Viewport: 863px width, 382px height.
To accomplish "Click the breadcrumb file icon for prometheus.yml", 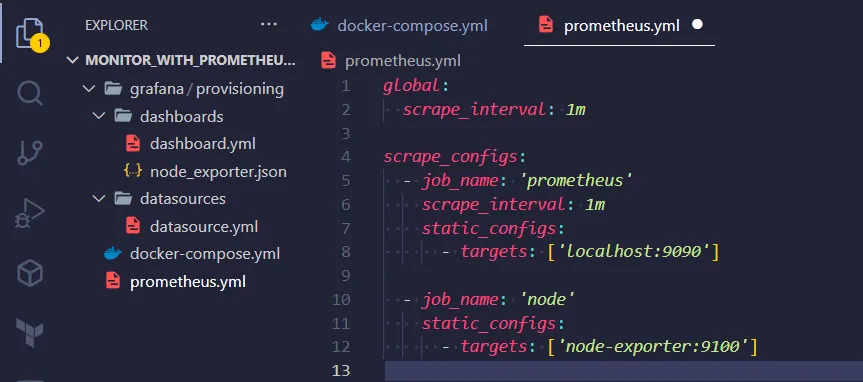I will (x=329, y=61).
